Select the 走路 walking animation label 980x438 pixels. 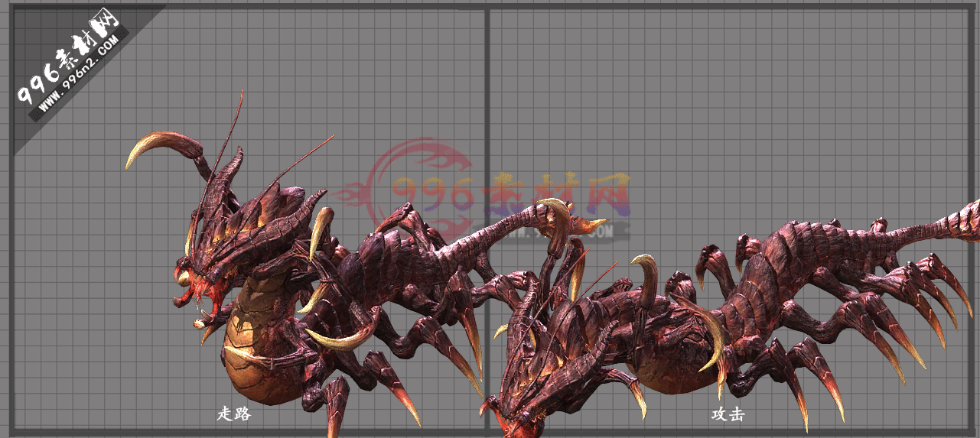(x=233, y=414)
